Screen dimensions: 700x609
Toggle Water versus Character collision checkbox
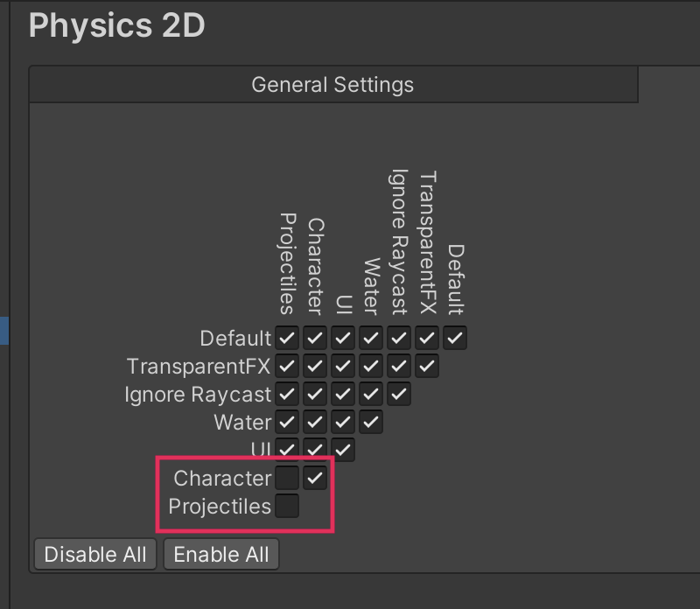click(x=315, y=422)
